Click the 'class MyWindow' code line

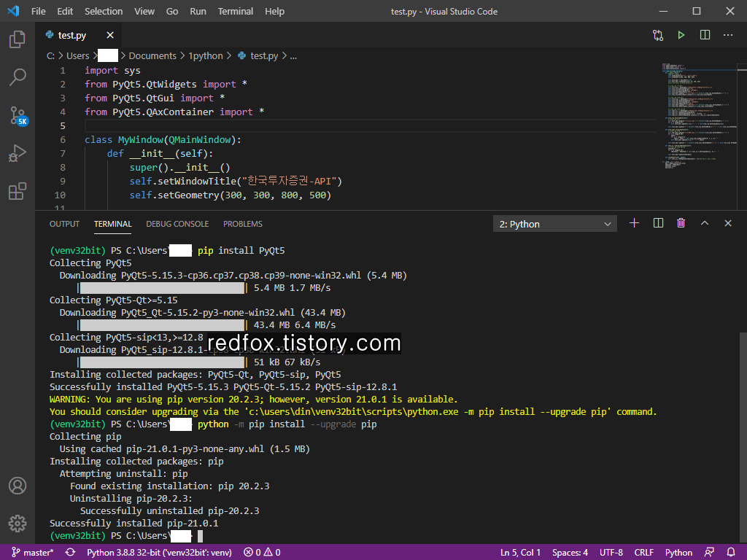coord(163,139)
